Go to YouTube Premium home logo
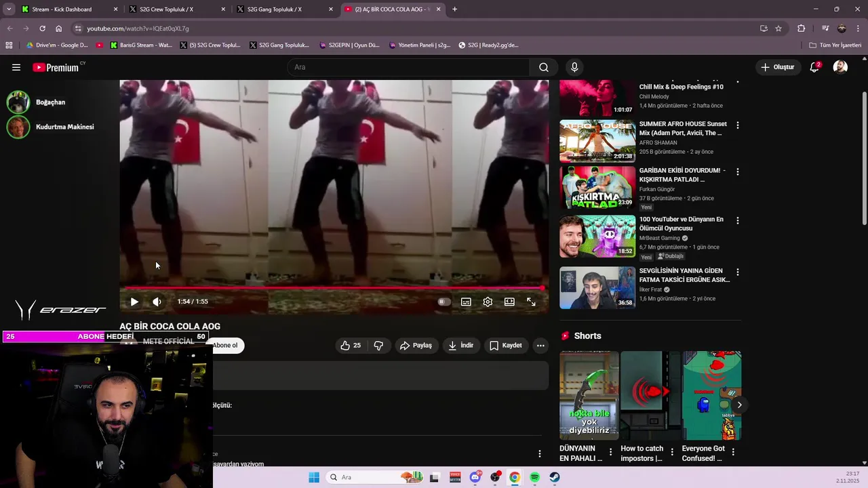Image resolution: width=868 pixels, height=488 pixels. 56,67
